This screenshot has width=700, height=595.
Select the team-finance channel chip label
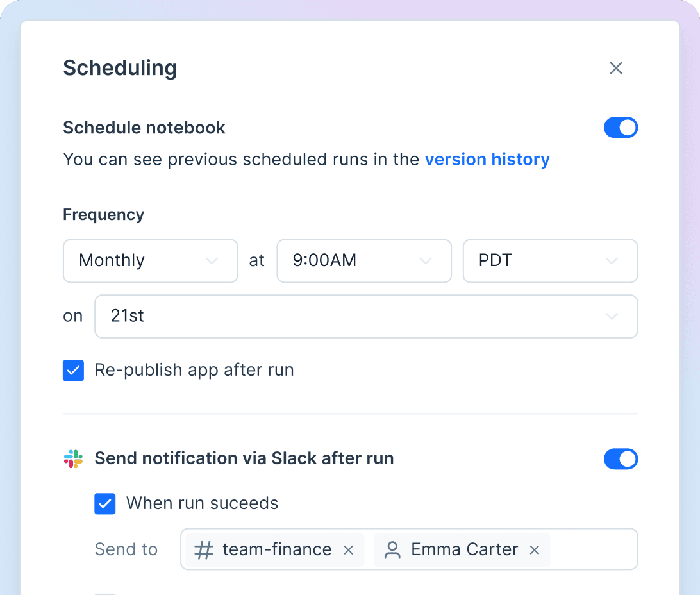[277, 549]
